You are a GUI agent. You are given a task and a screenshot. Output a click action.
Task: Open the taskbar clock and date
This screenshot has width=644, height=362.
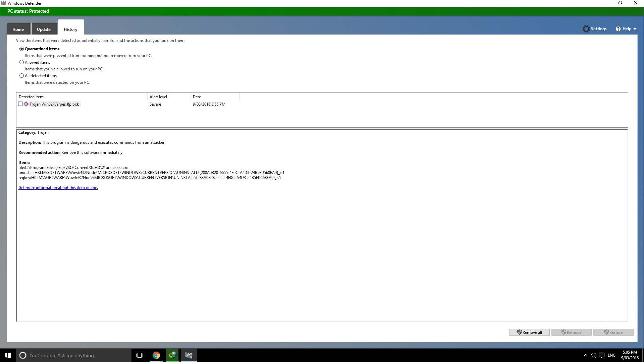pyautogui.click(x=630, y=355)
